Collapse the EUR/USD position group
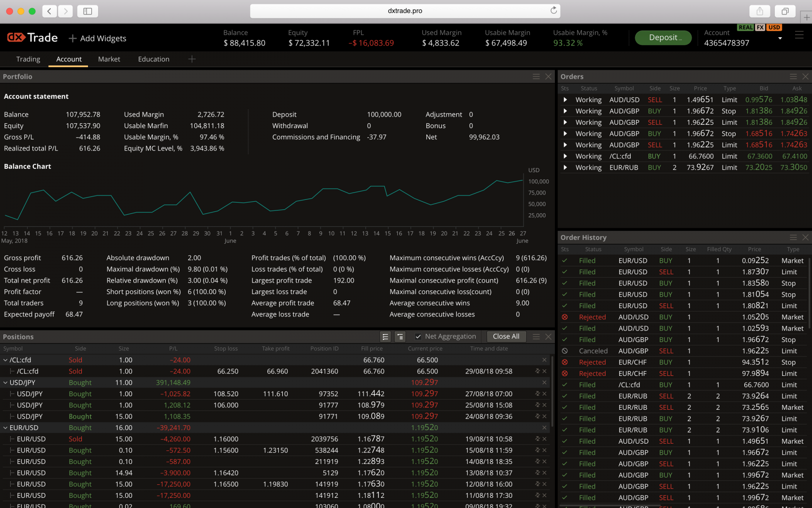 [4, 428]
